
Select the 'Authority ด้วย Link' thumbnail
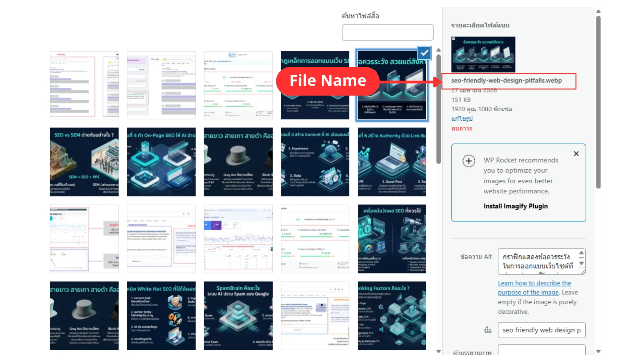coord(392,162)
